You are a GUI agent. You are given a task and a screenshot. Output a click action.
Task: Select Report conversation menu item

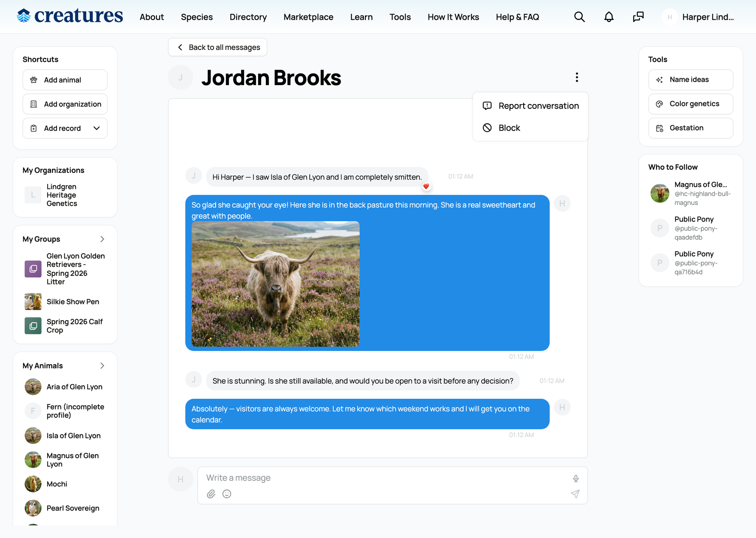click(x=530, y=106)
